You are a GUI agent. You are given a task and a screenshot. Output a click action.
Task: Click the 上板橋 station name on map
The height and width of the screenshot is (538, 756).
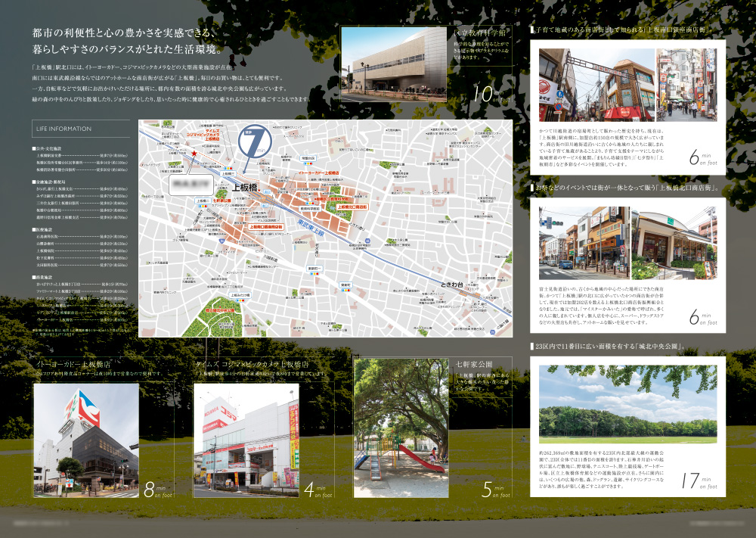[x=246, y=186]
